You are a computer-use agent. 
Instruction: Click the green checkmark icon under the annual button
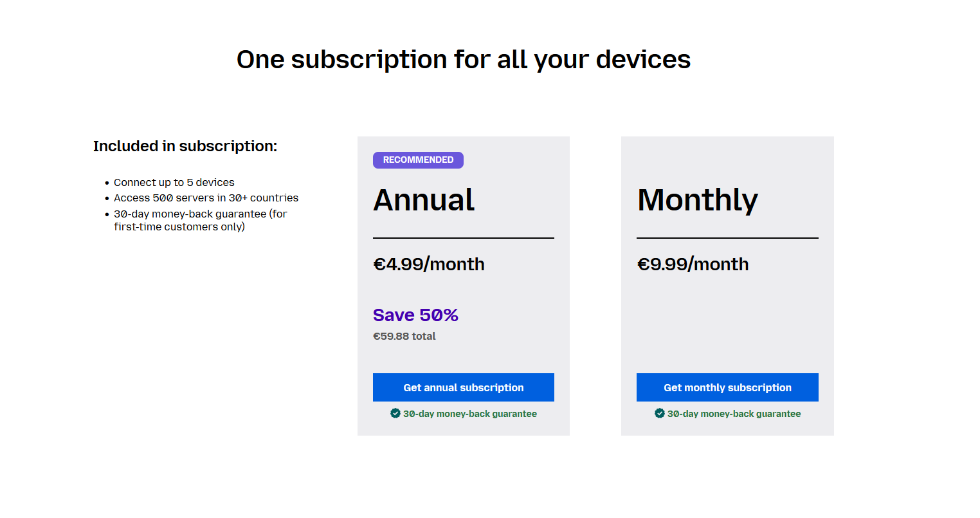coord(395,413)
